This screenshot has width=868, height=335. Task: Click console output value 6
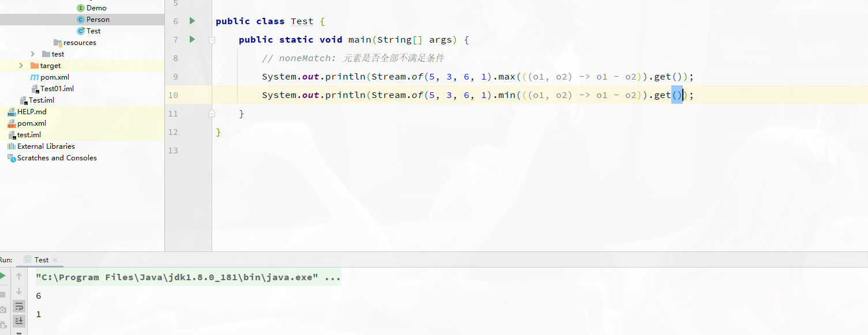click(x=39, y=296)
